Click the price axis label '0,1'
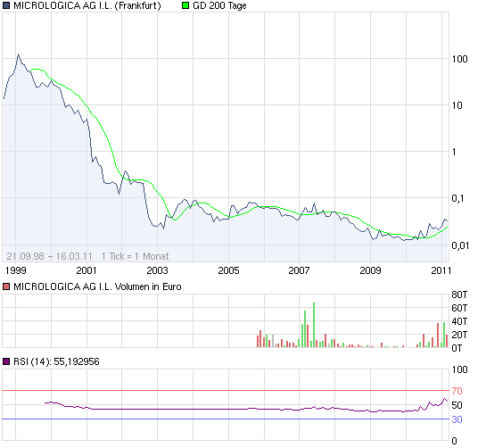 tap(457, 198)
